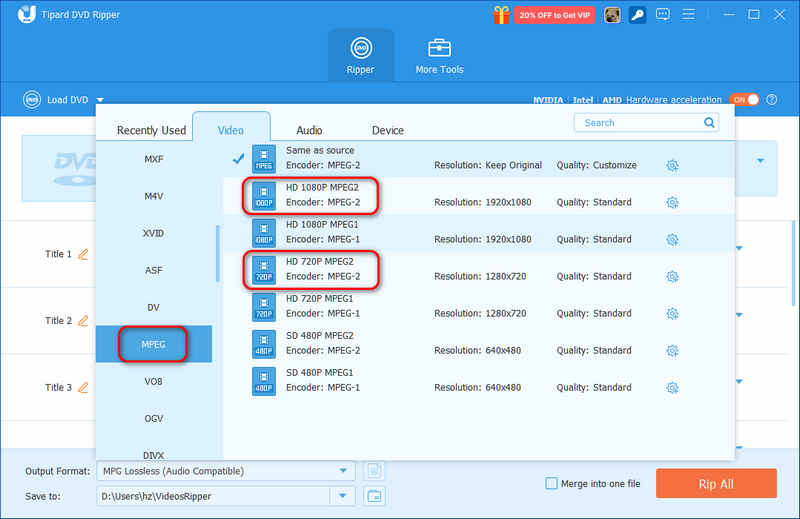Click the Rip All button

[x=716, y=484]
